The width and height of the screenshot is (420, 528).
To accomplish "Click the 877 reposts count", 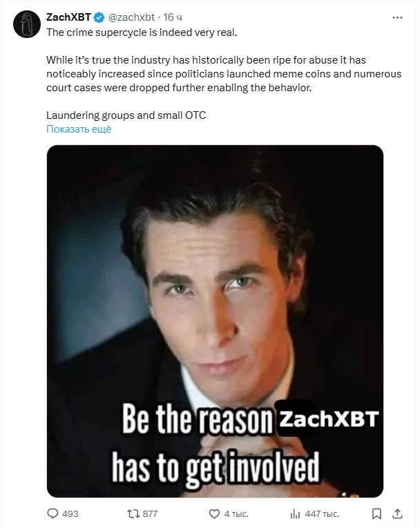I will (150, 514).
